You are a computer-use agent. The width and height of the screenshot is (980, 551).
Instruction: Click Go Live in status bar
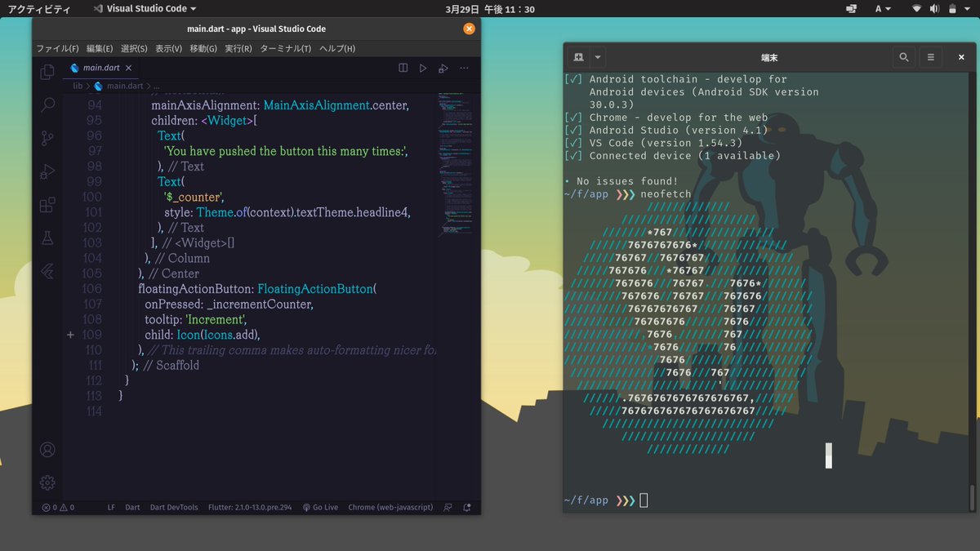coord(320,507)
